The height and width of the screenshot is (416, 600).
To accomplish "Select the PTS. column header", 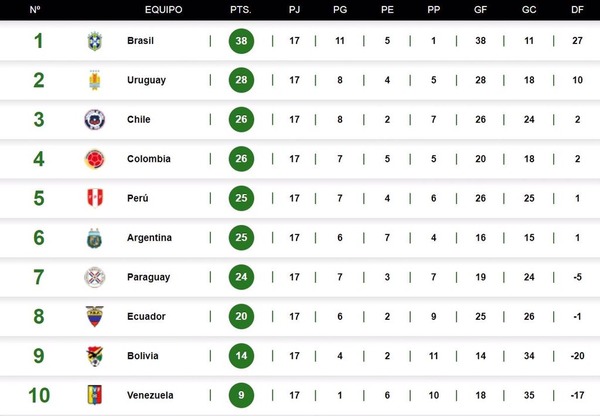I will (x=241, y=10).
